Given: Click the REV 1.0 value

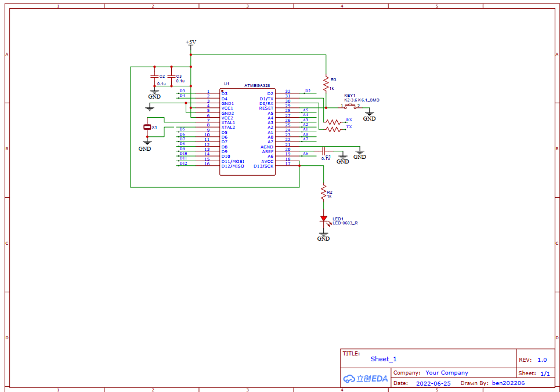Looking at the screenshot, I should [x=542, y=360].
